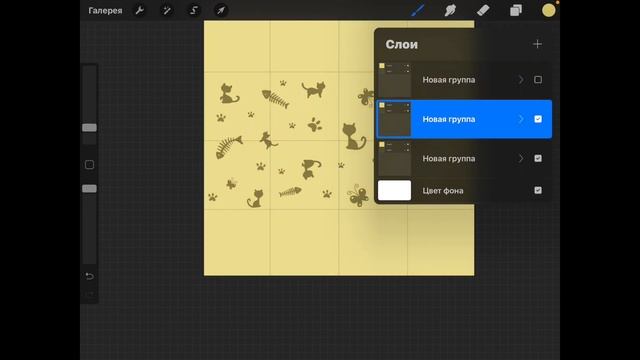The image size is (640, 360).
Task: Open Цвет фона background color layer
Action: [x=464, y=190]
